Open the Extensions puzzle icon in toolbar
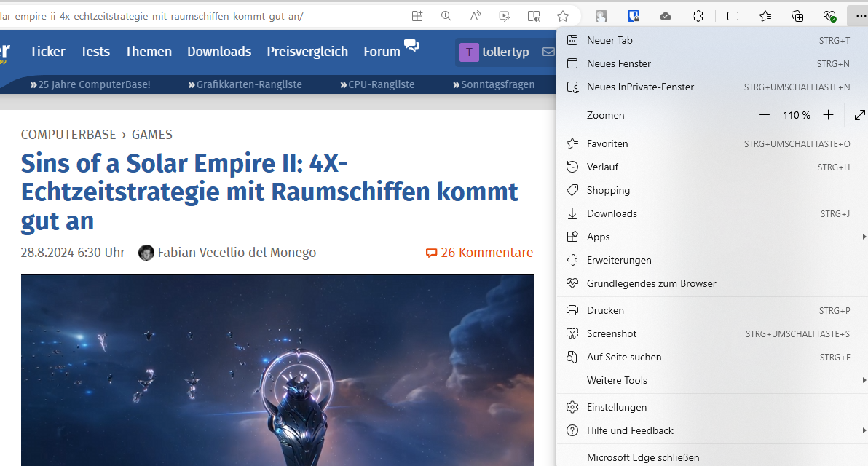Image resolution: width=868 pixels, height=466 pixels. click(x=698, y=16)
